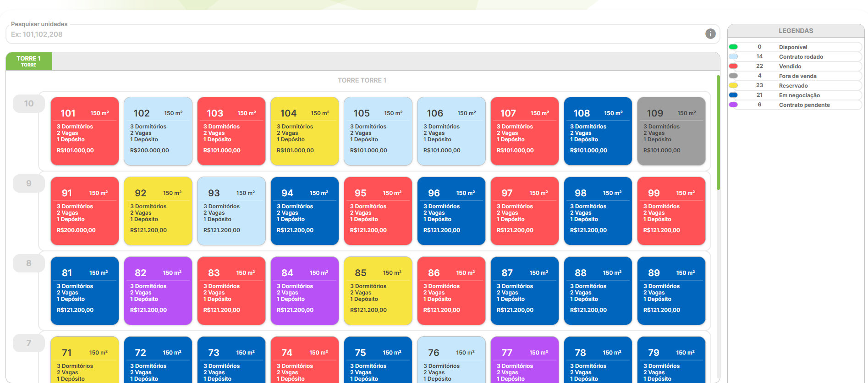Open yellow unit 71 card
Screen dimensions: 868x383
[85, 360]
